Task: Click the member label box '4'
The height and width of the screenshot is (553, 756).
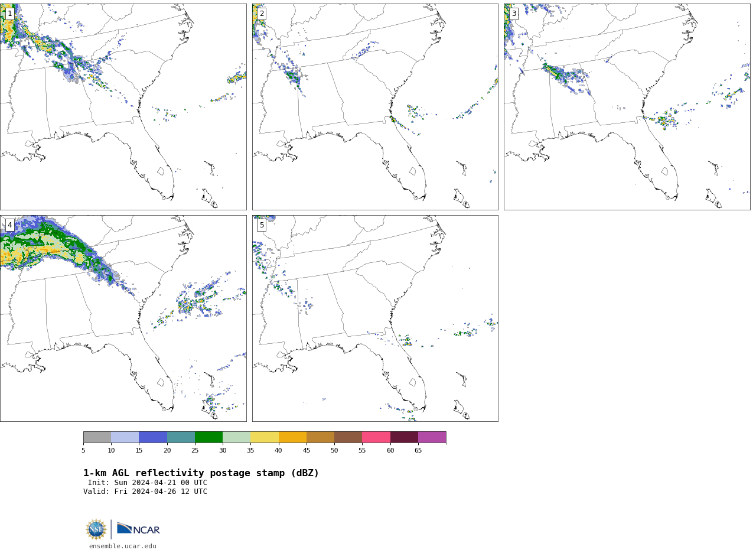Action: (x=9, y=225)
